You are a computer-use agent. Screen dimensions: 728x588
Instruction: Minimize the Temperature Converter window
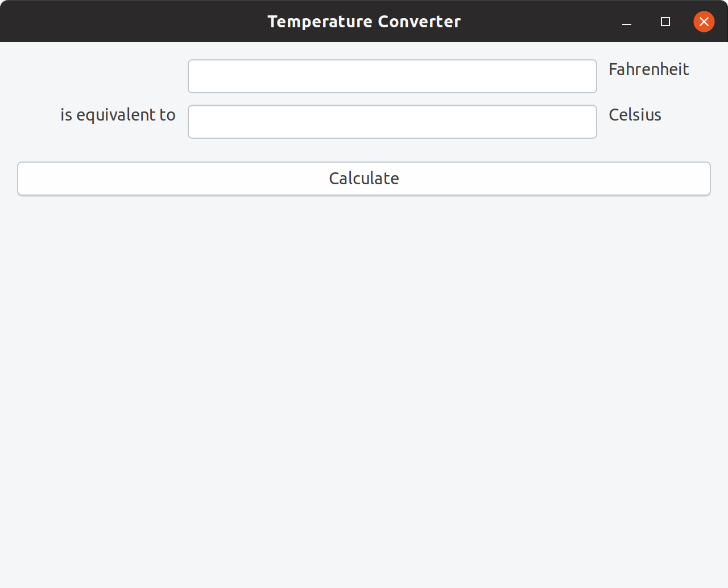click(x=627, y=22)
